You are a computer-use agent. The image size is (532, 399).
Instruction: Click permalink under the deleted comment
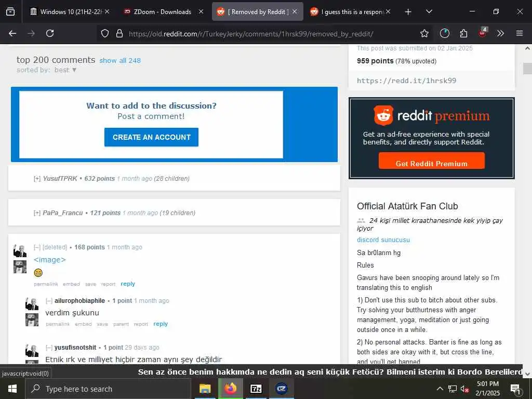coord(46,284)
